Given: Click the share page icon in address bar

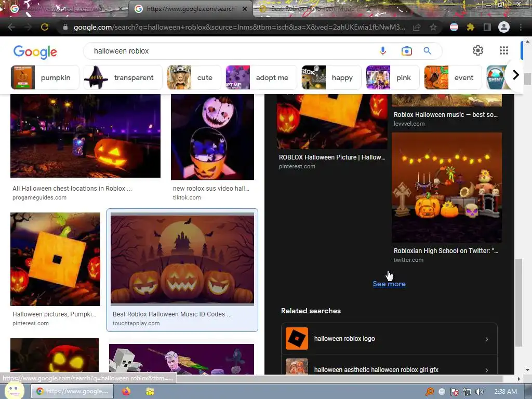Looking at the screenshot, I should (417, 27).
